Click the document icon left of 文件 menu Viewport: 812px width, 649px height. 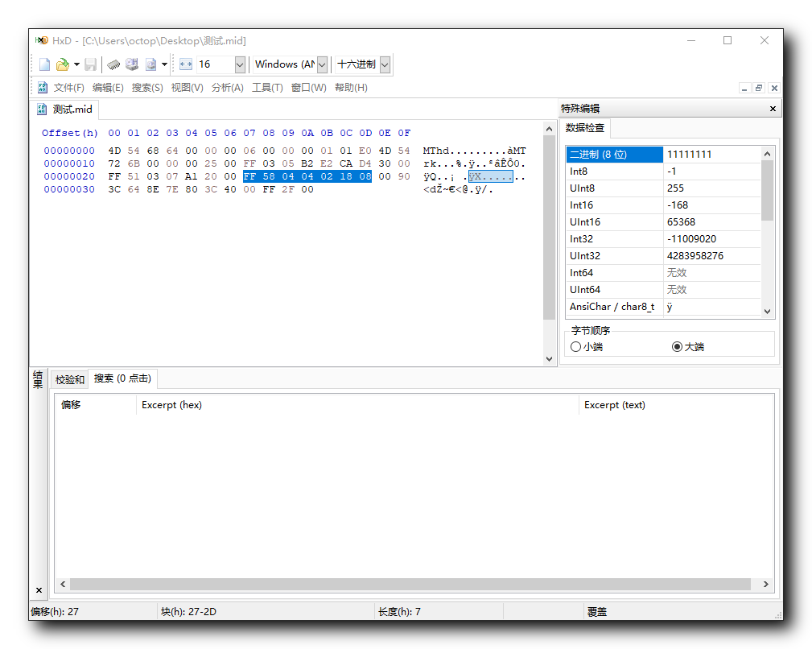point(43,88)
